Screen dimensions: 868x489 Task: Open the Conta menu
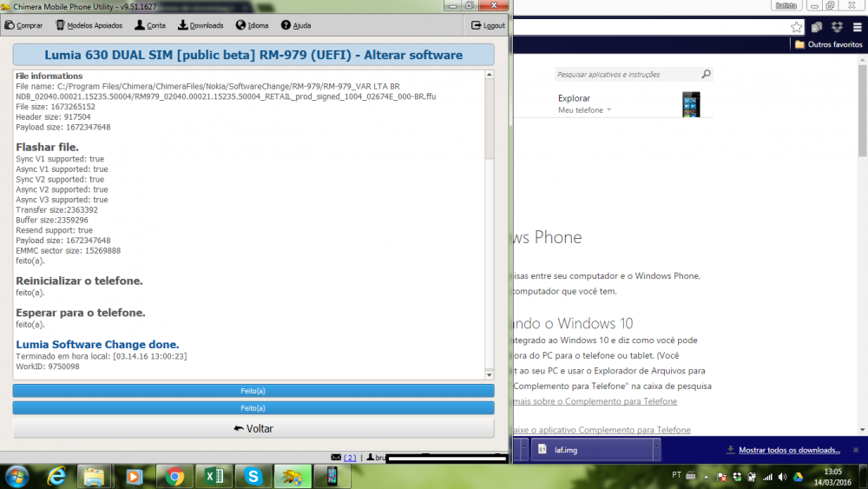pos(150,25)
